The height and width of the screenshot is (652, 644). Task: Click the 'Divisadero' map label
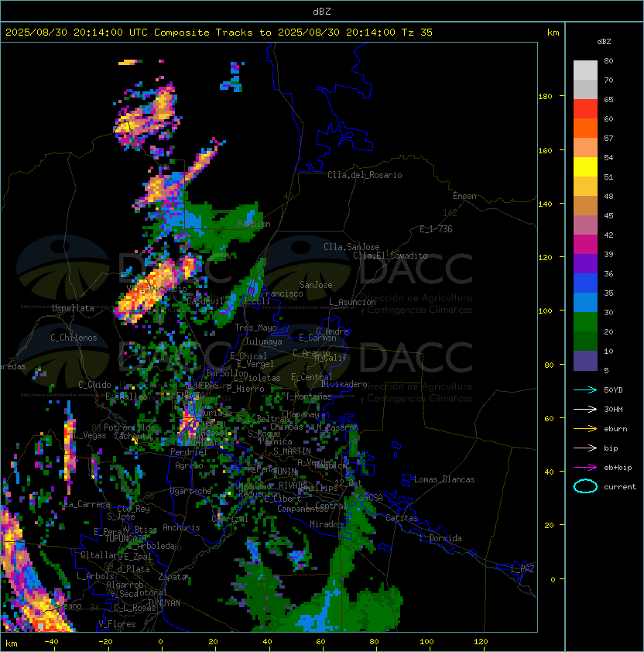point(344,384)
